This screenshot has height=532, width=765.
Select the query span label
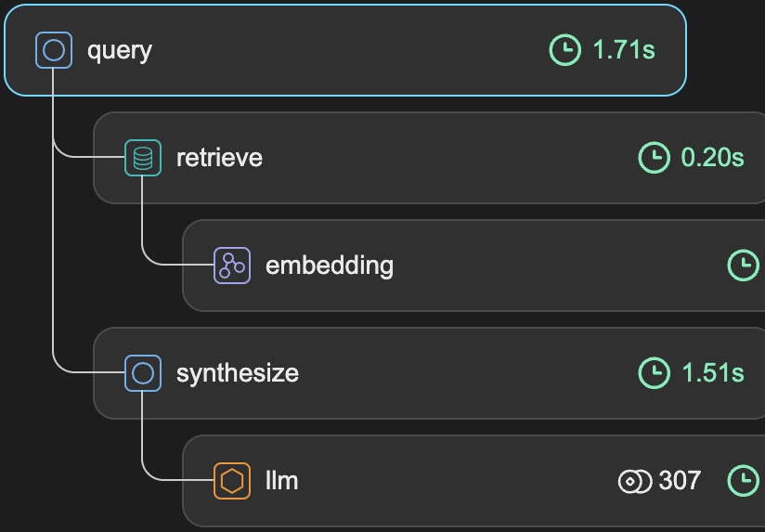click(x=120, y=51)
